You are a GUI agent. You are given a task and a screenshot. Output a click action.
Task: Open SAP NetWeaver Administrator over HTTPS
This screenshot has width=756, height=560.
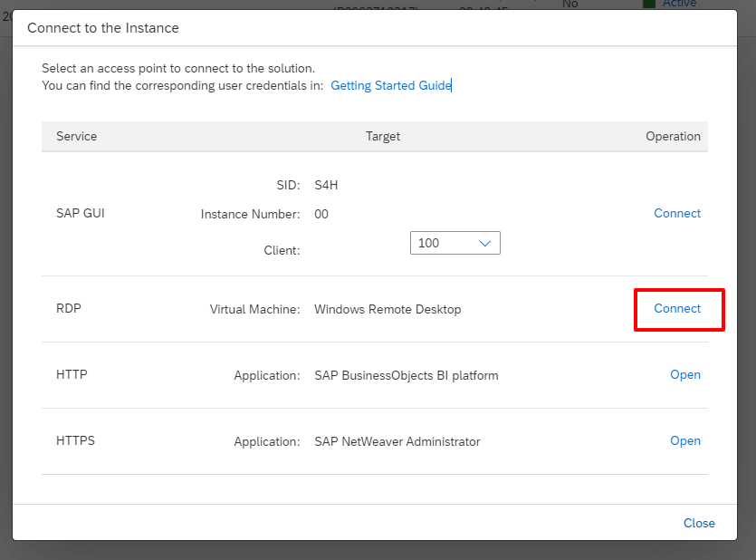[684, 441]
